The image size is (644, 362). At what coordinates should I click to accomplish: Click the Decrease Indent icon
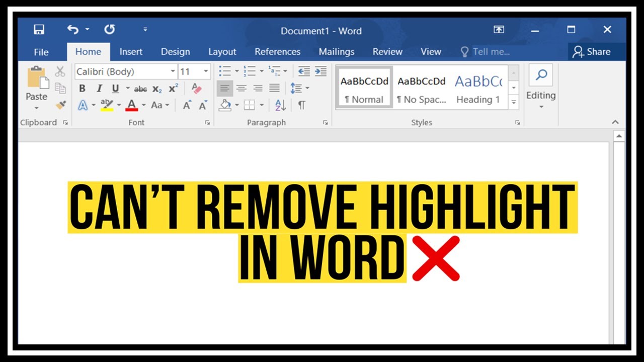click(304, 71)
